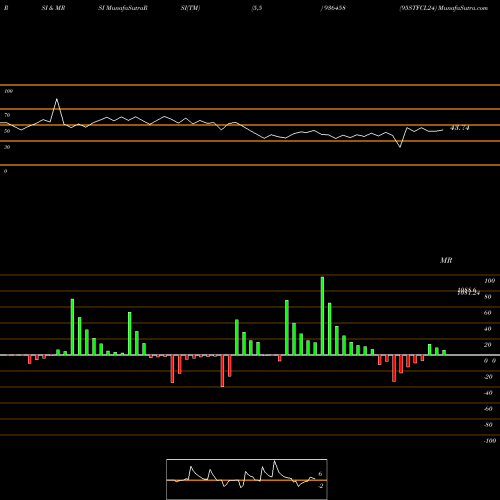Click the -100 label on MR axis
Image resolution: width=500 pixels, height=500 pixels.
tap(490, 441)
